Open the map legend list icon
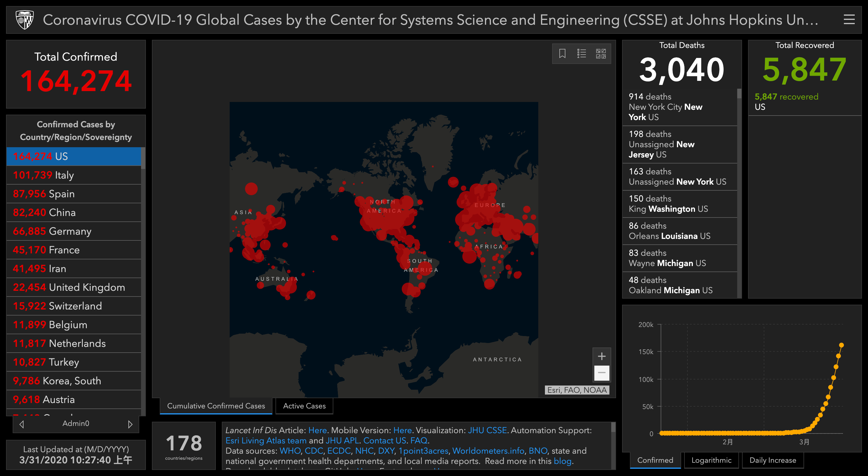Screen dimensions: 868x476 pyautogui.click(x=581, y=53)
